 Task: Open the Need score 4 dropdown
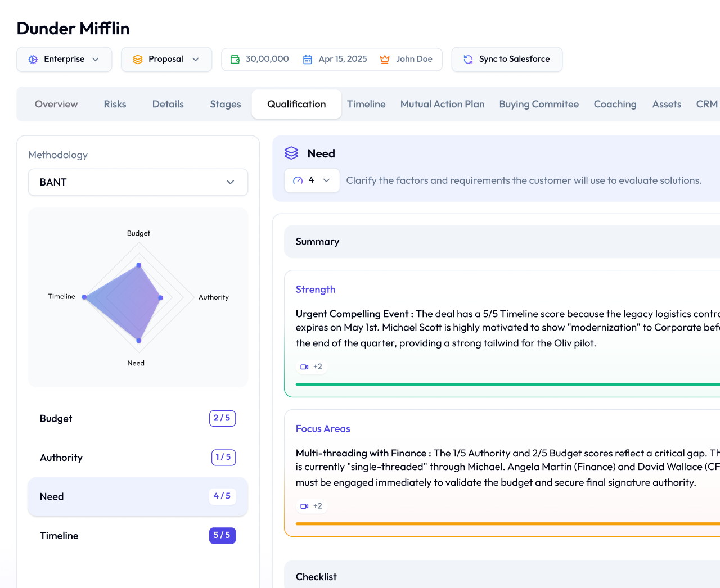pyautogui.click(x=312, y=180)
